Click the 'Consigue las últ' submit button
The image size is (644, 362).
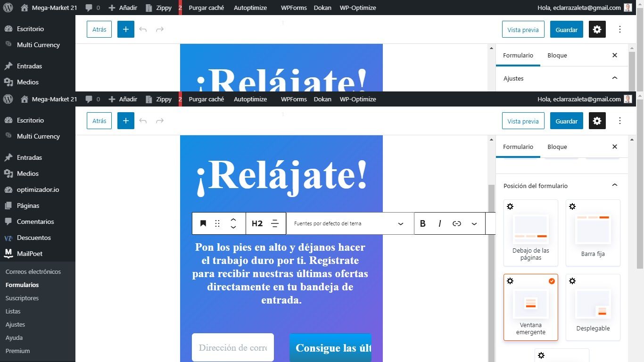pyautogui.click(x=330, y=347)
